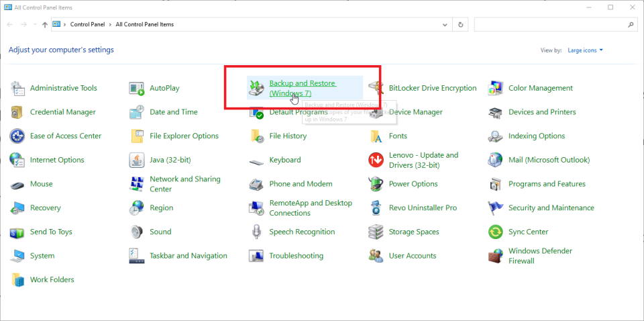Screen dimensions: 644x321
Task: Open the Fonts folder icon
Action: [x=376, y=136]
